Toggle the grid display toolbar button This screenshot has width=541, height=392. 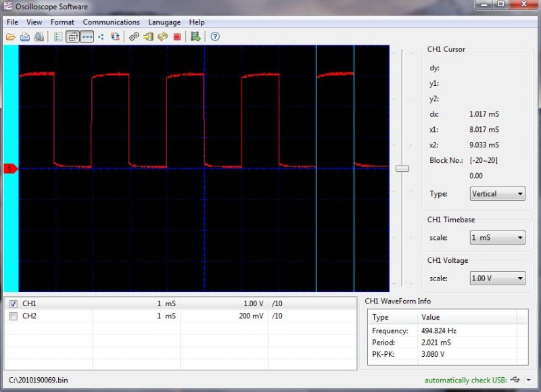click(x=73, y=36)
